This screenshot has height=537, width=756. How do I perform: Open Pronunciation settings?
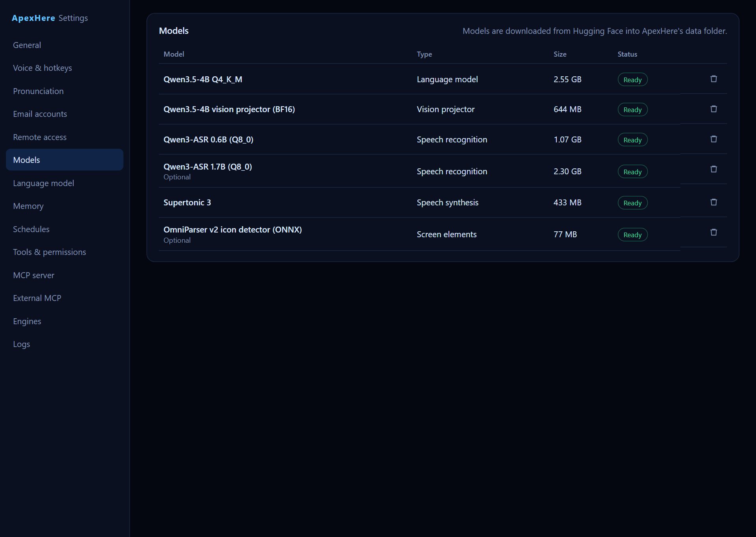[x=65, y=91]
